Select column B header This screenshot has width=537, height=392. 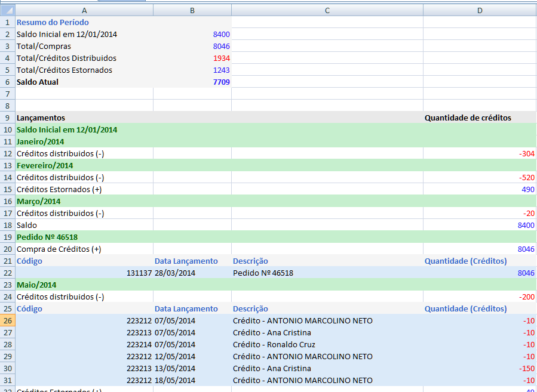[x=192, y=10]
